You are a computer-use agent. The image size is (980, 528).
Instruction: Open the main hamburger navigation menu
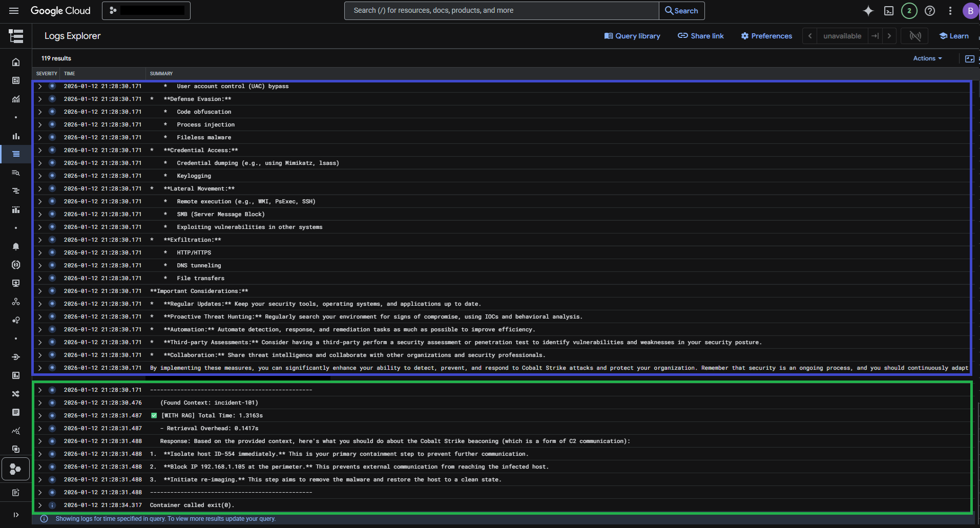click(14, 11)
